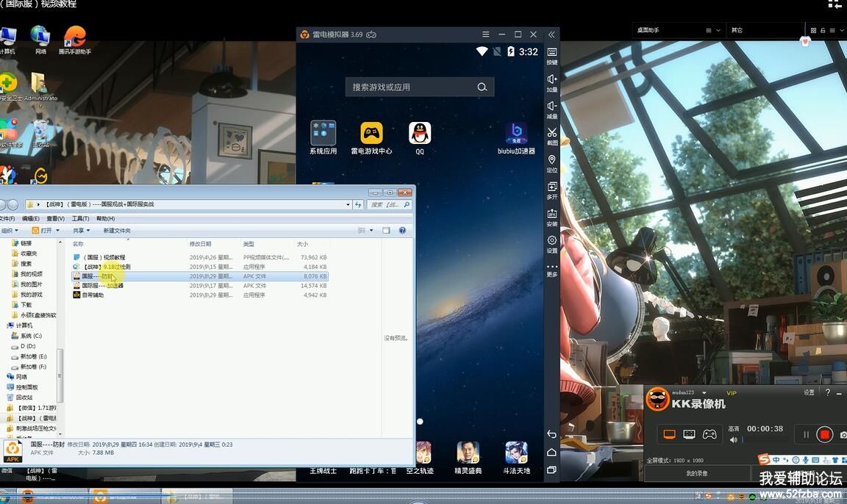The image size is (847, 504).
Task: Tap the Android back arrow button
Action: click(x=551, y=434)
